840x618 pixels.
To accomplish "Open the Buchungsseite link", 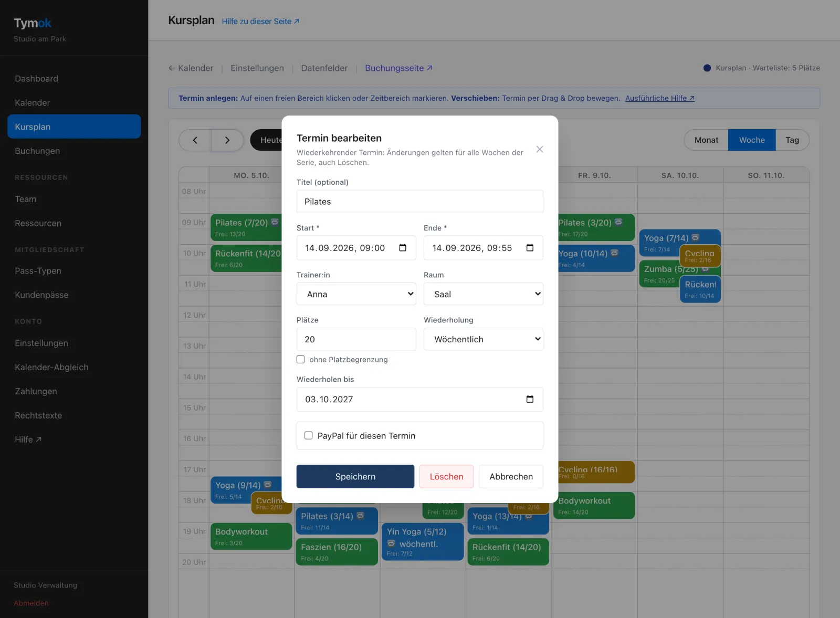I will 398,68.
